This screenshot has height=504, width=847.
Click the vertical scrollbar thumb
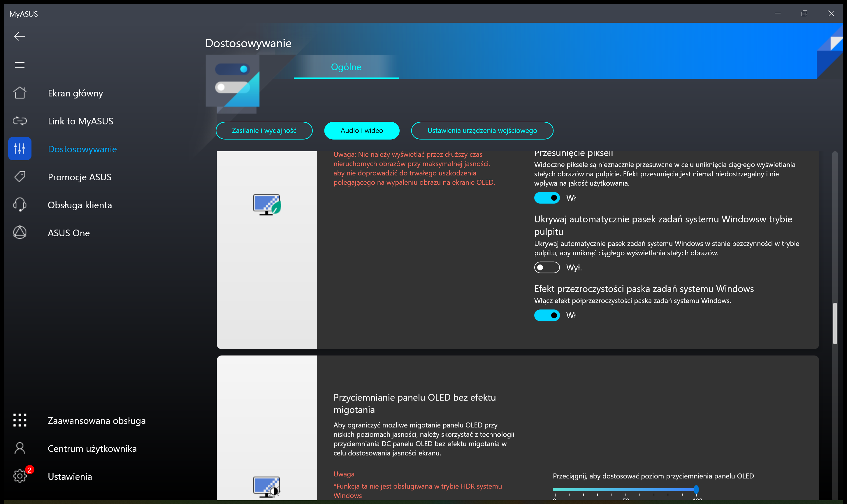(835, 323)
